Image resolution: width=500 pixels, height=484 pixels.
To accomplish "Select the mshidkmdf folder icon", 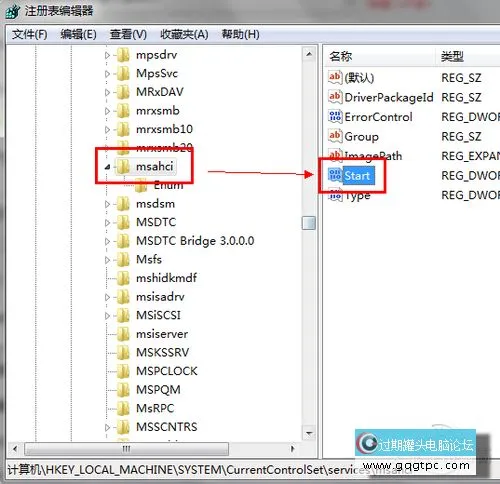I will tap(123, 278).
